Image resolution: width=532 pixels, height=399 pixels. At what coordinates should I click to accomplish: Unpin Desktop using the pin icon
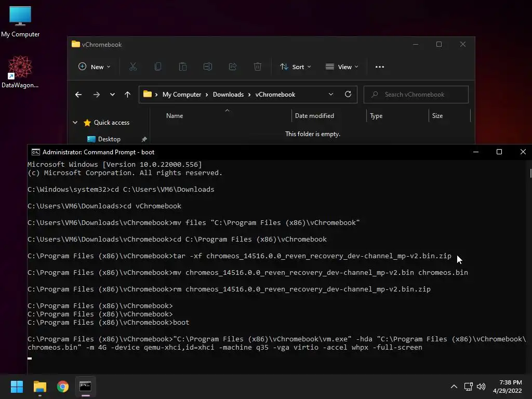coord(144,139)
